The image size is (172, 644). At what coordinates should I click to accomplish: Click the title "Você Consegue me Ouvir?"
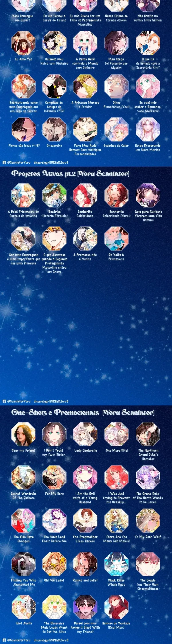[x=23, y=18]
